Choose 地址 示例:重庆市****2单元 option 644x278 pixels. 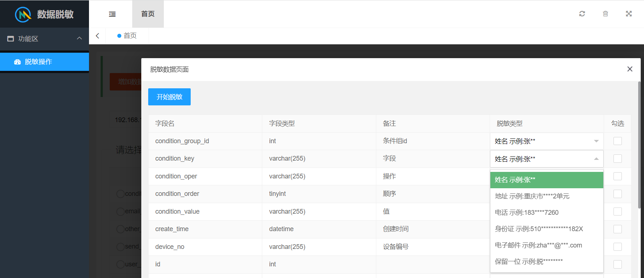(547, 196)
